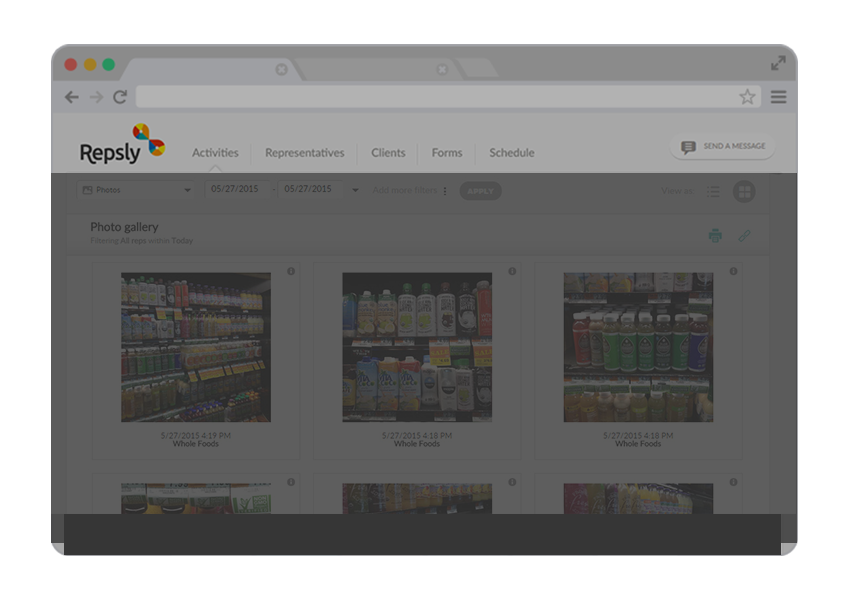The height and width of the screenshot is (600, 850).
Task: Bookmark the page with the star icon
Action: point(747,97)
